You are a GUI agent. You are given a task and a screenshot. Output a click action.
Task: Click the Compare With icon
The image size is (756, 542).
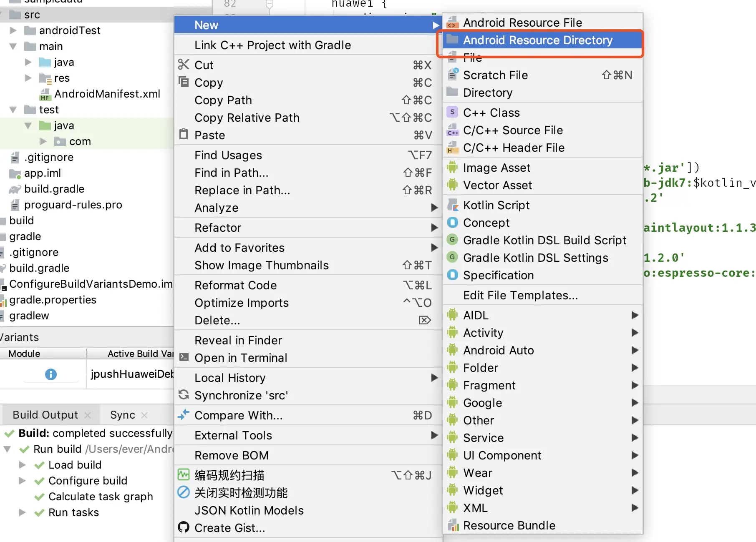click(x=184, y=415)
